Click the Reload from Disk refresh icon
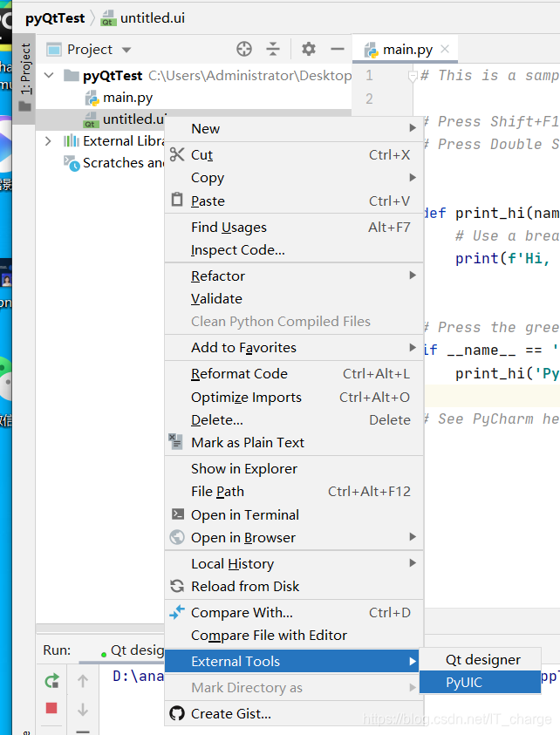This screenshot has height=735, width=560. pos(177,586)
